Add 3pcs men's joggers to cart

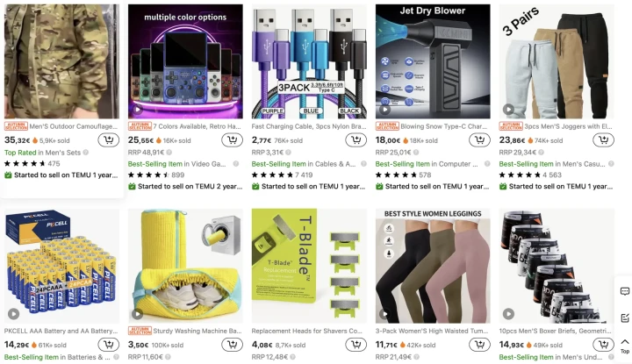coord(603,140)
